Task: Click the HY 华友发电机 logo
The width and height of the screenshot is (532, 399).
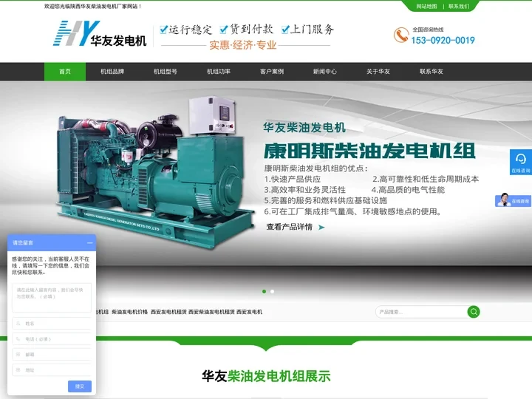Action: [100, 33]
